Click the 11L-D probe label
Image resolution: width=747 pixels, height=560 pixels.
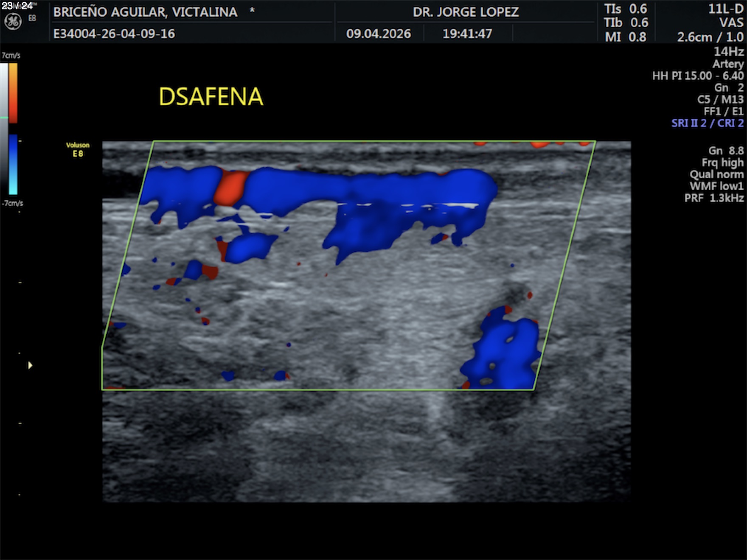(725, 9)
